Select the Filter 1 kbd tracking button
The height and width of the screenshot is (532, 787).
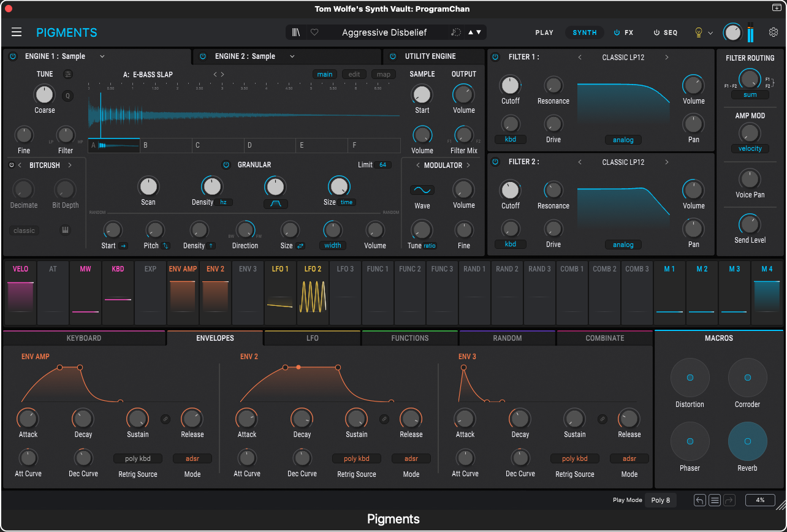tap(511, 140)
